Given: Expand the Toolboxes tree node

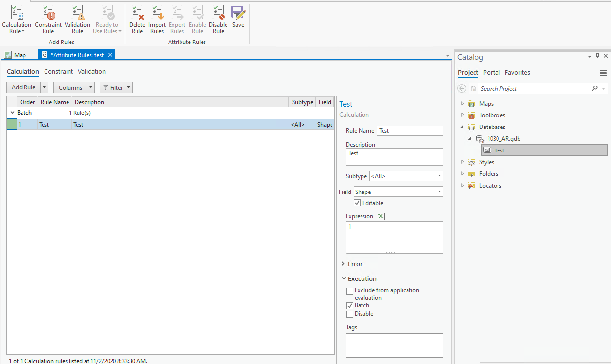Looking at the screenshot, I should [x=462, y=115].
